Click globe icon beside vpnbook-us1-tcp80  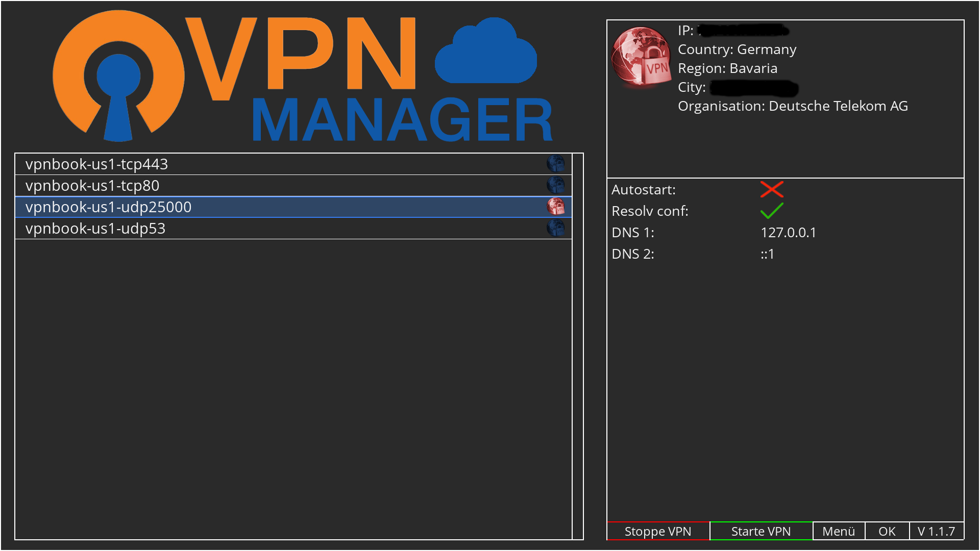click(555, 185)
